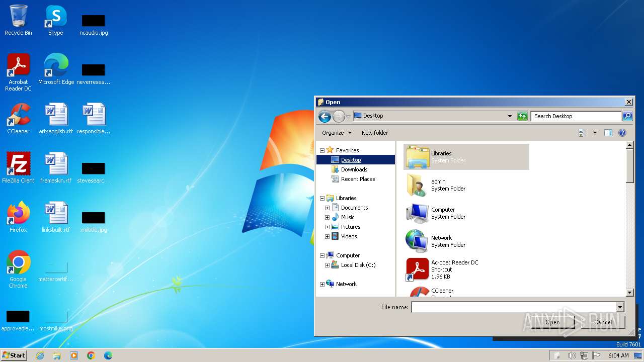Screen dimensions: 644x362
Task: Select xmltitle.jpg desktop file
Action: pos(94,222)
